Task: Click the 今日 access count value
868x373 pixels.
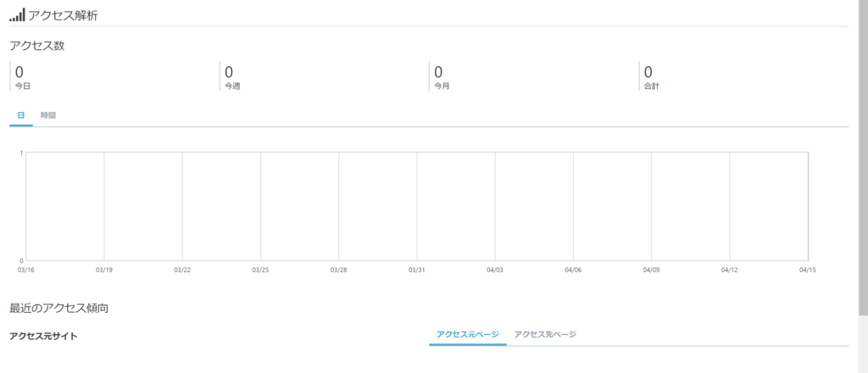Action: [19, 71]
